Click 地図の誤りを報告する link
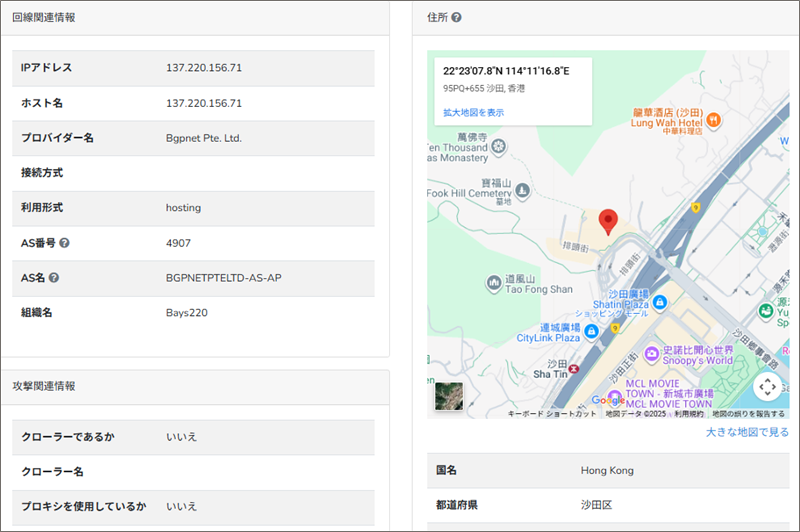 748,413
